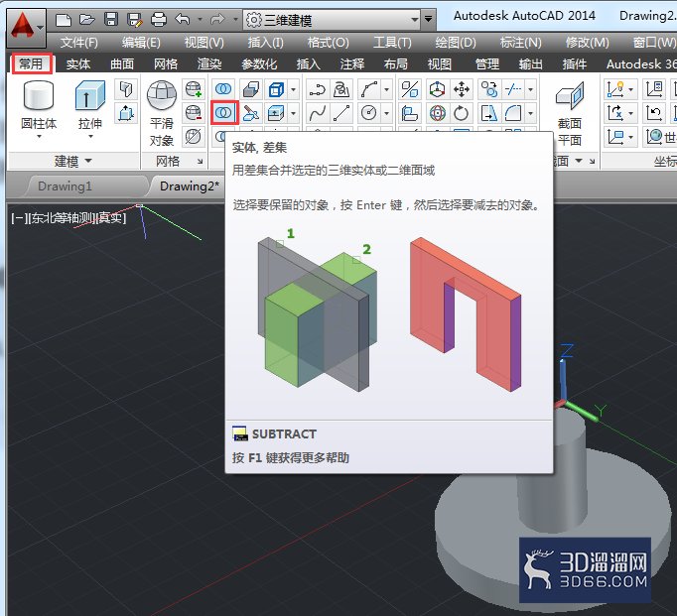Open the 工具(T) menu
Viewport: 677px width, 616px height.
(x=392, y=43)
